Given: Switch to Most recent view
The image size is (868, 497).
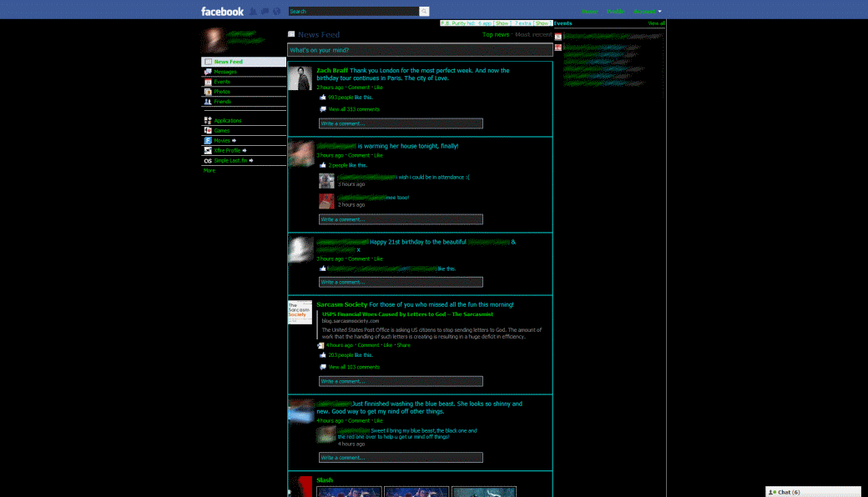Looking at the screenshot, I should pos(533,34).
